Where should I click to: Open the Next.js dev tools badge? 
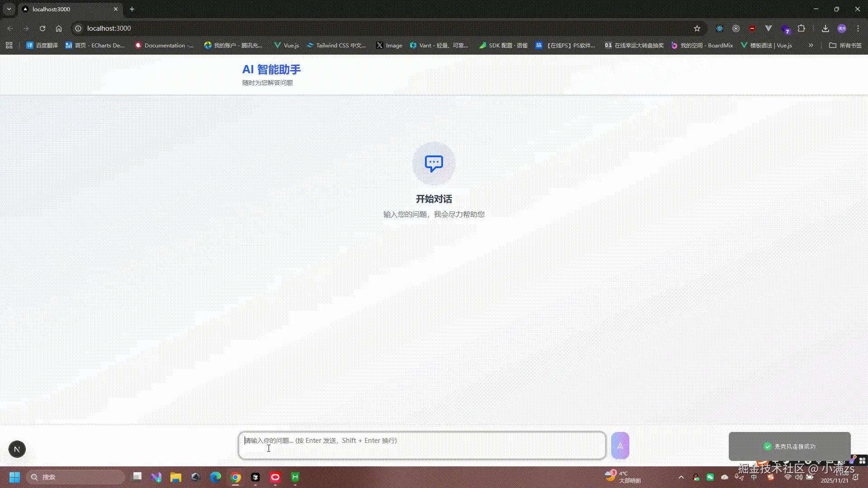click(17, 449)
